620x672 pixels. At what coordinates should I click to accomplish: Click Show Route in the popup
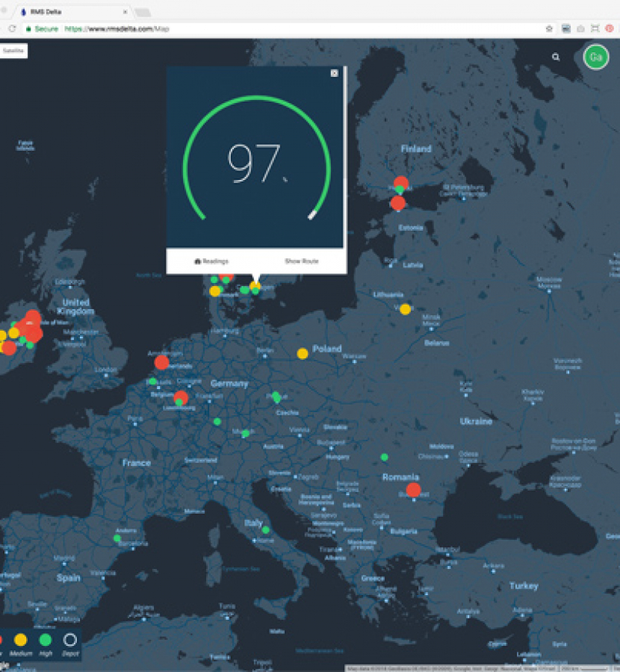(x=302, y=261)
